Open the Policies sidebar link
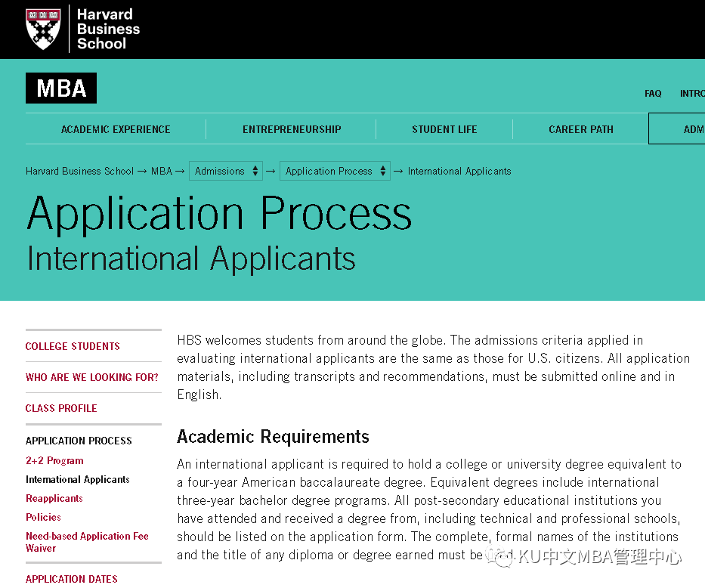This screenshot has width=705, height=588. tap(43, 517)
